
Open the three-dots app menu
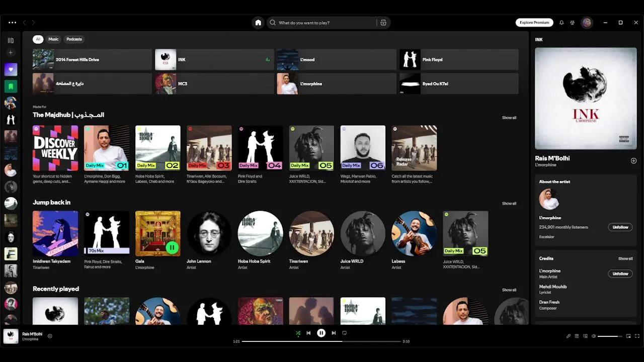pos(12,23)
